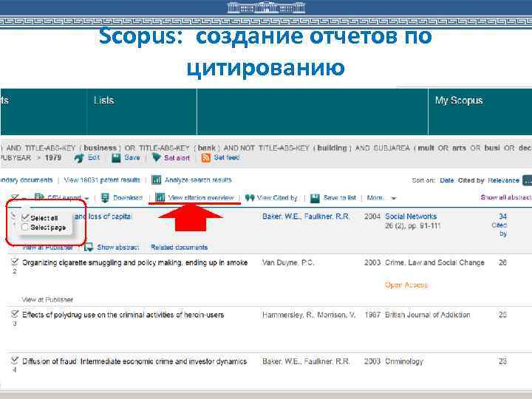Click View Cited by link
The image size is (532, 399).
tap(277, 197)
